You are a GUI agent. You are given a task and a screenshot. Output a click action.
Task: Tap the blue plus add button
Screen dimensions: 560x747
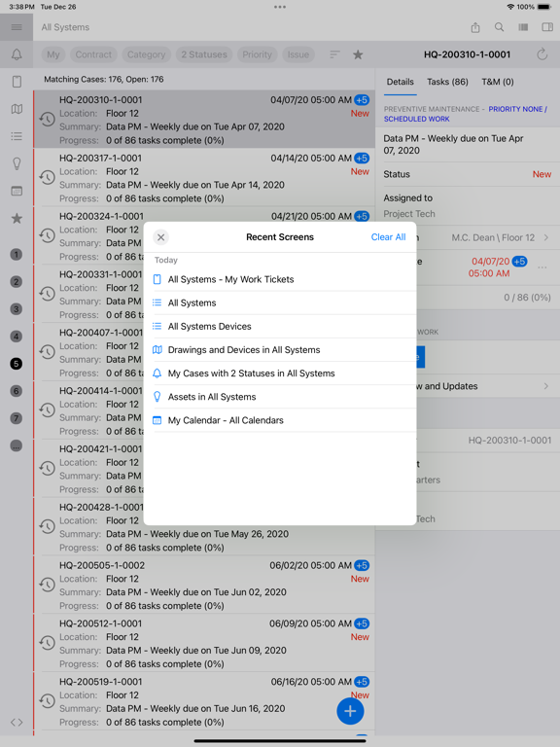350,711
